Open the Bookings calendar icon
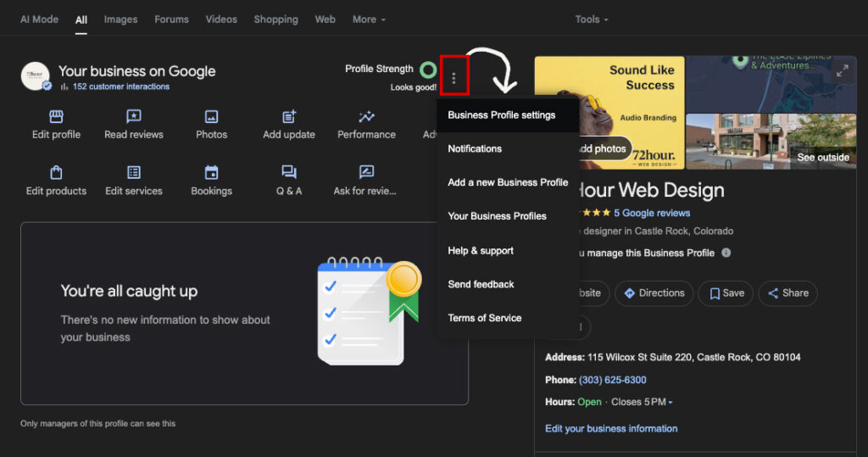This screenshot has height=457, width=868. click(211, 172)
